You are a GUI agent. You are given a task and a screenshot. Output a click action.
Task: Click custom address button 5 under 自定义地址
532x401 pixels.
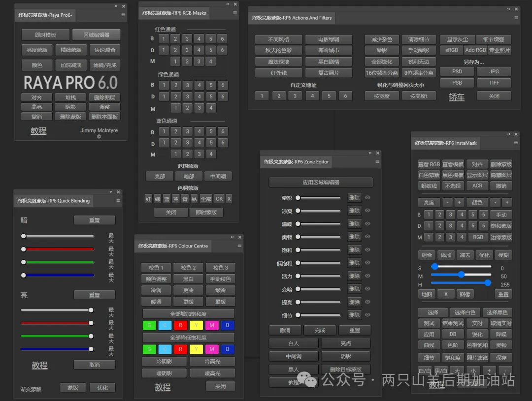pos(329,96)
